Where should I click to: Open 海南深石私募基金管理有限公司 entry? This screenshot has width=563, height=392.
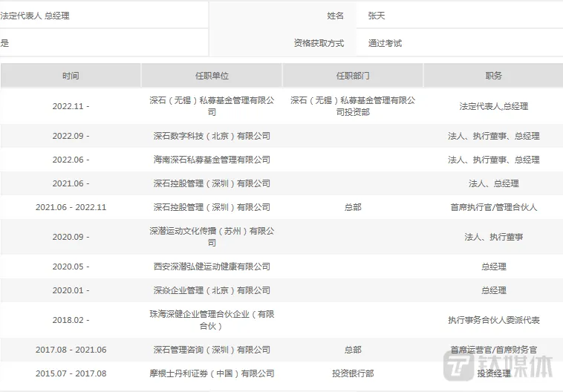click(x=212, y=160)
